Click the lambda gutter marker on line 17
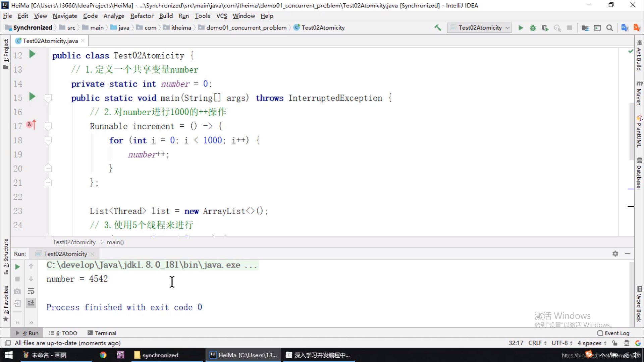 pos(31,125)
